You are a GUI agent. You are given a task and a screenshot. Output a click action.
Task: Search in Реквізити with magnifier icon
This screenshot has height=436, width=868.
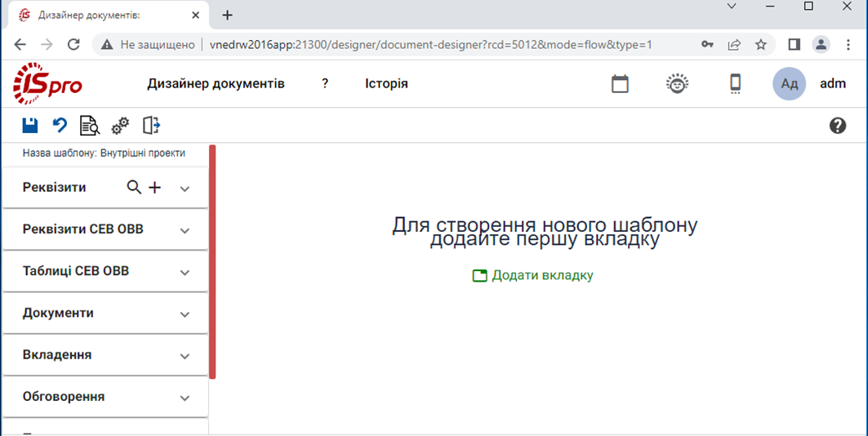[x=134, y=188]
